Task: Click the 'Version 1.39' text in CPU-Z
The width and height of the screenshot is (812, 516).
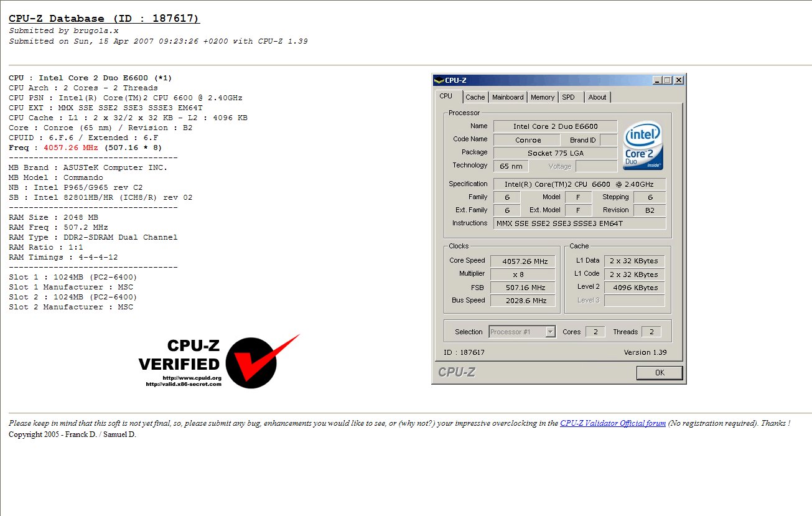Action: pos(645,352)
